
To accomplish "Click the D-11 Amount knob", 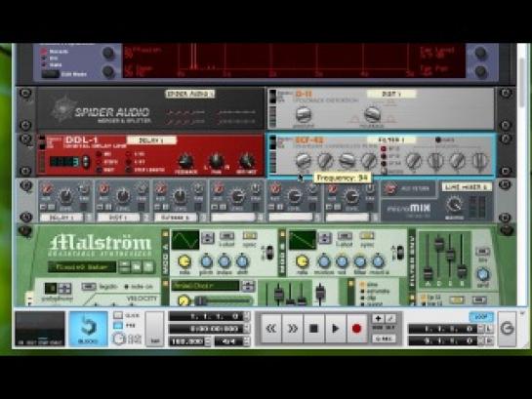I will click(x=304, y=115).
